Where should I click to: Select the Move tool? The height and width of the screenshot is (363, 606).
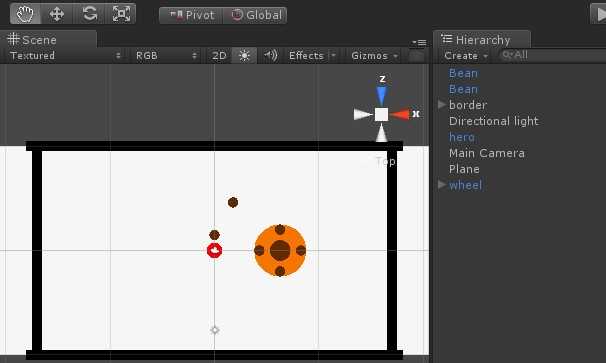57,14
